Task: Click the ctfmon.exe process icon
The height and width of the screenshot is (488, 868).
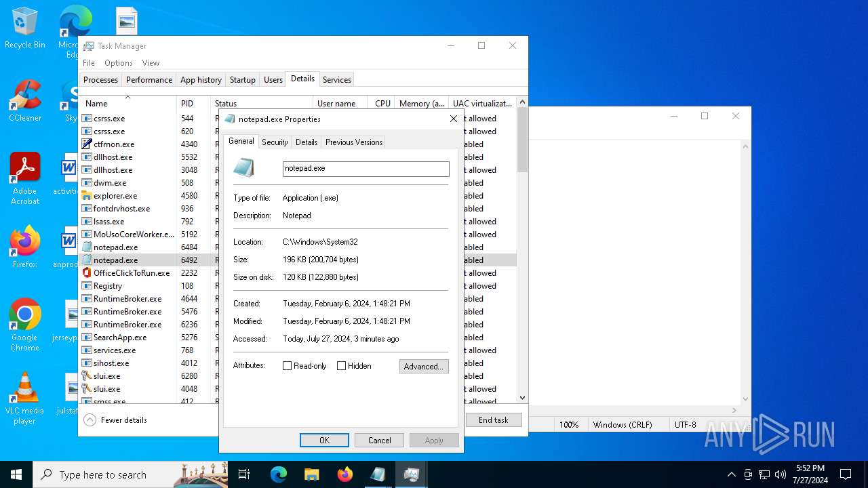Action: pos(87,144)
